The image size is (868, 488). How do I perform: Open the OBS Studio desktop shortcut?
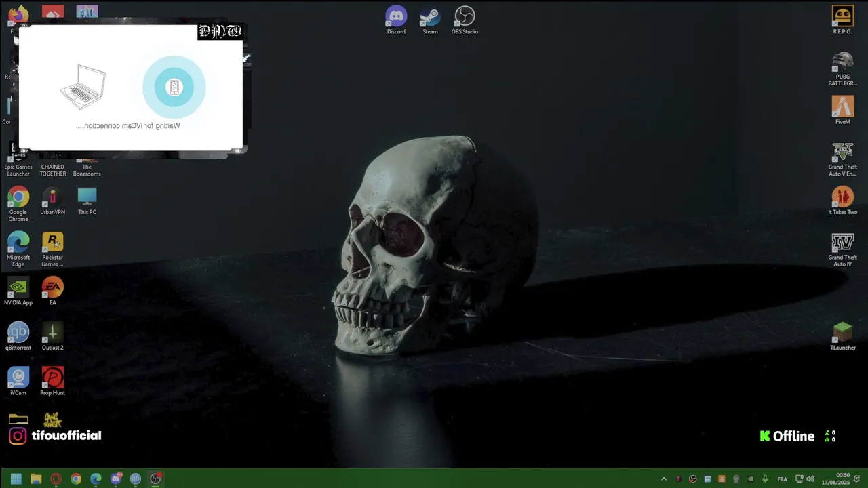point(465,20)
